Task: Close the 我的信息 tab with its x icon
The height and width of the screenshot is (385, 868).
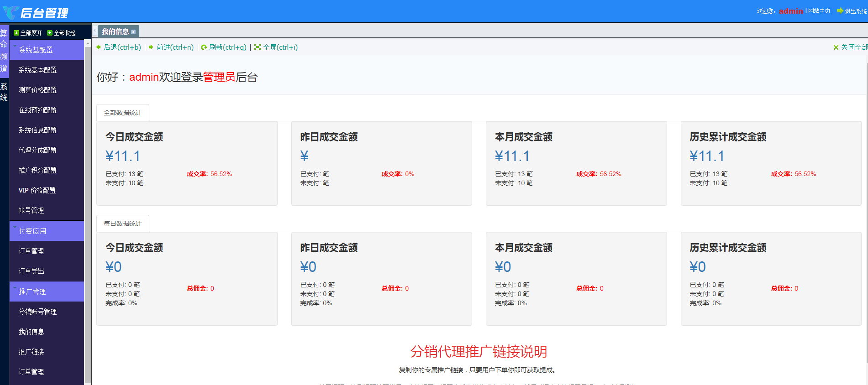Action: tap(133, 32)
